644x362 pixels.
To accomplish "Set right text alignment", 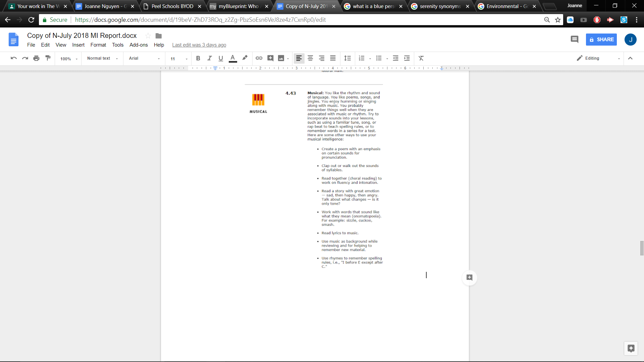I will click(322, 58).
